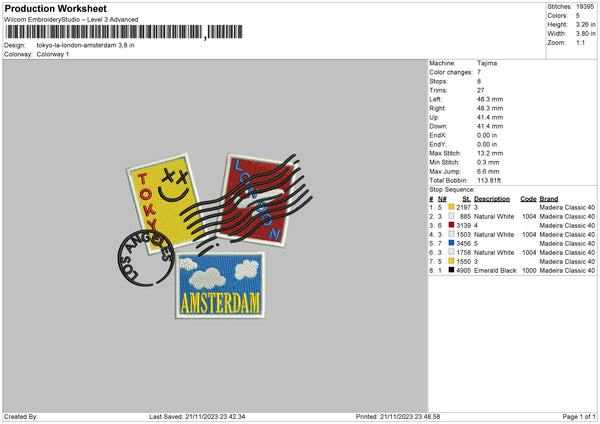Click the Up value '41.4 mm'
Viewport: 600px width, 424px height.
[x=490, y=117]
